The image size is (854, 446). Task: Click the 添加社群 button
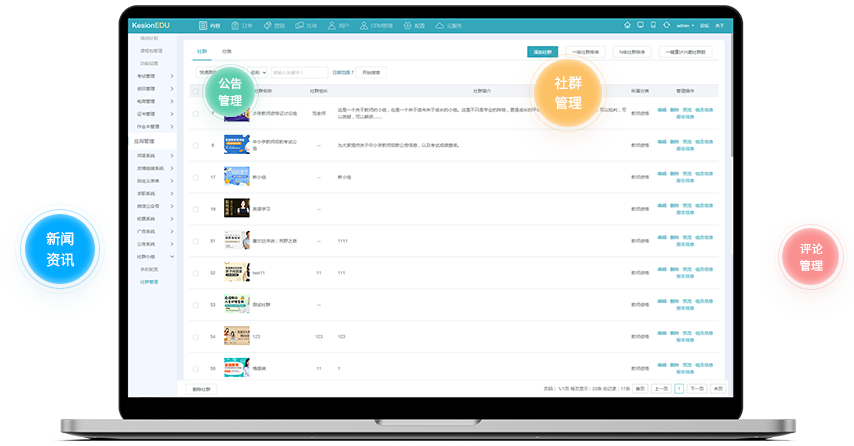tap(542, 51)
